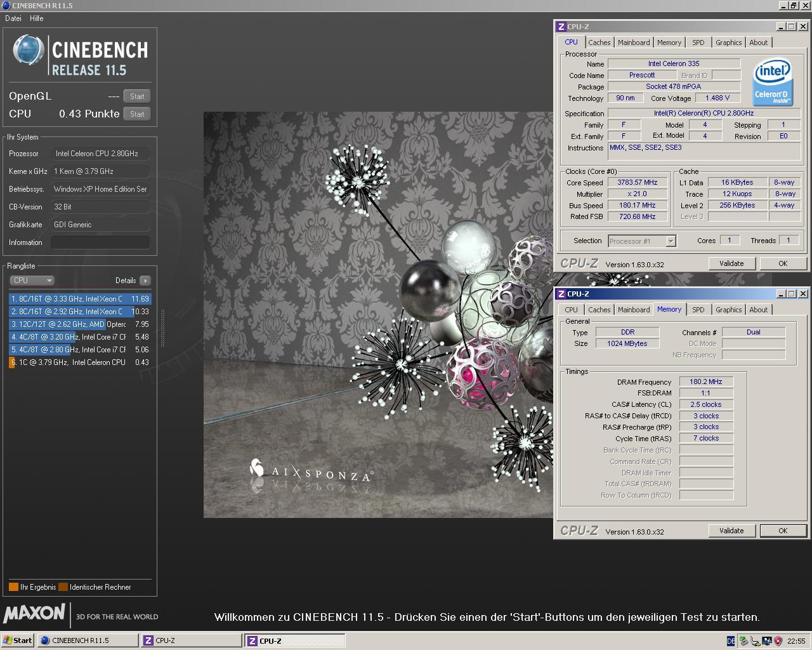Select ranking entry 8C/16T @ 3.33 GHz Xeon
The width and height of the screenshot is (812, 650).
point(80,299)
